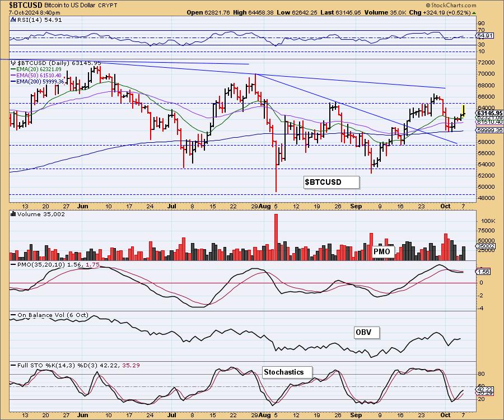The height and width of the screenshot is (420, 504).
Task: Click the 100K volume axis label
Action: point(488,221)
